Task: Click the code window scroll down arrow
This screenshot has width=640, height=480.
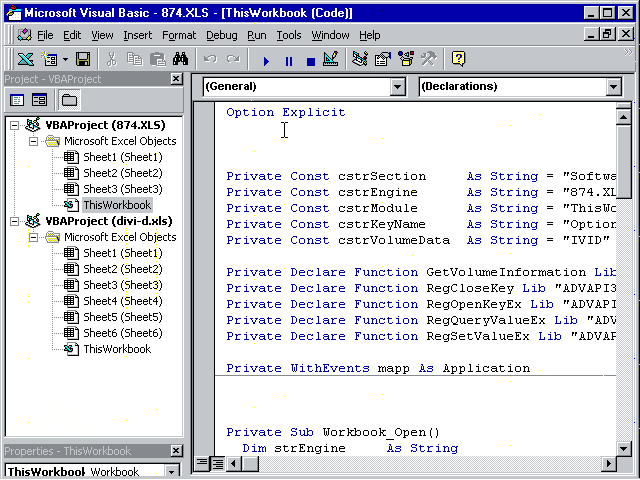Action: tap(623, 449)
